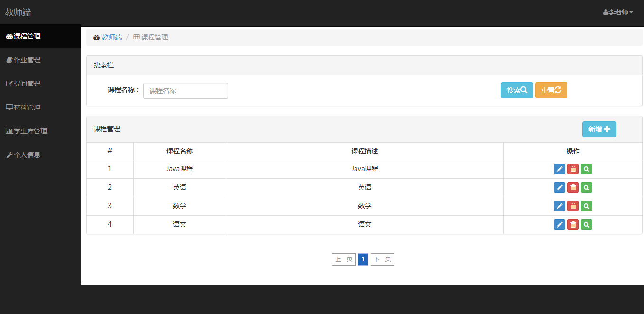Delete the 语文 course via trash icon
The width and height of the screenshot is (644, 314).
coord(573,225)
